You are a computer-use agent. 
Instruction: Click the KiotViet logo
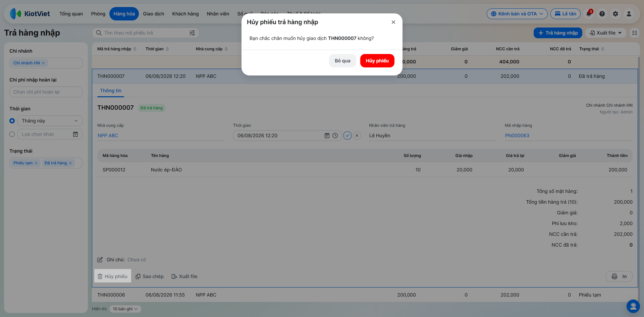coord(30,14)
